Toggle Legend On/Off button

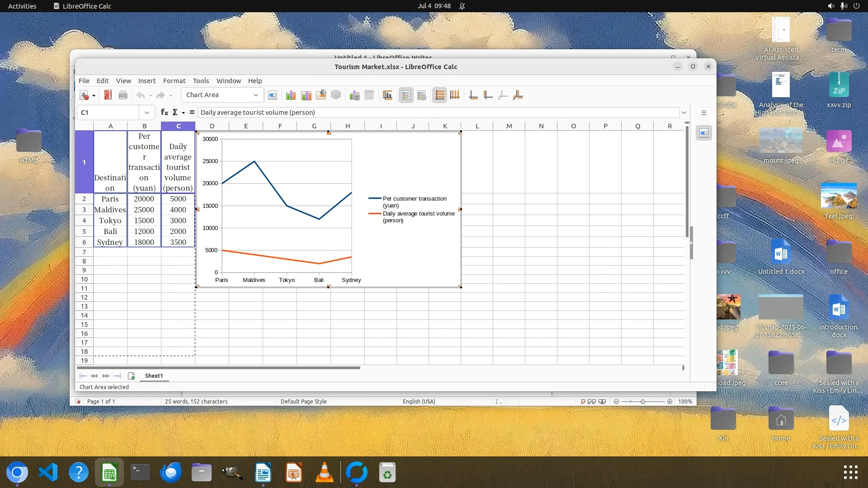click(406, 95)
